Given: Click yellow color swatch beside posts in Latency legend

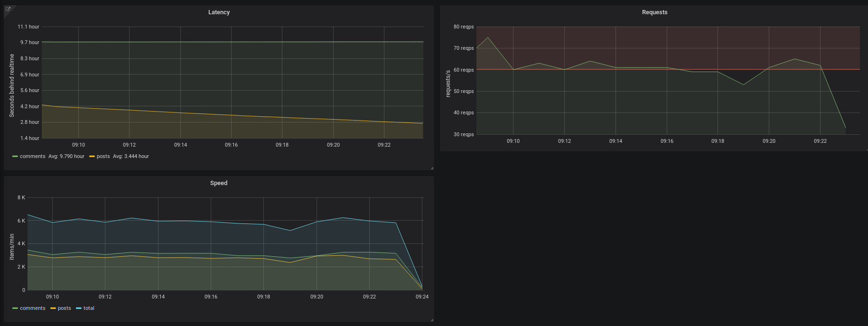Looking at the screenshot, I should (x=92, y=156).
